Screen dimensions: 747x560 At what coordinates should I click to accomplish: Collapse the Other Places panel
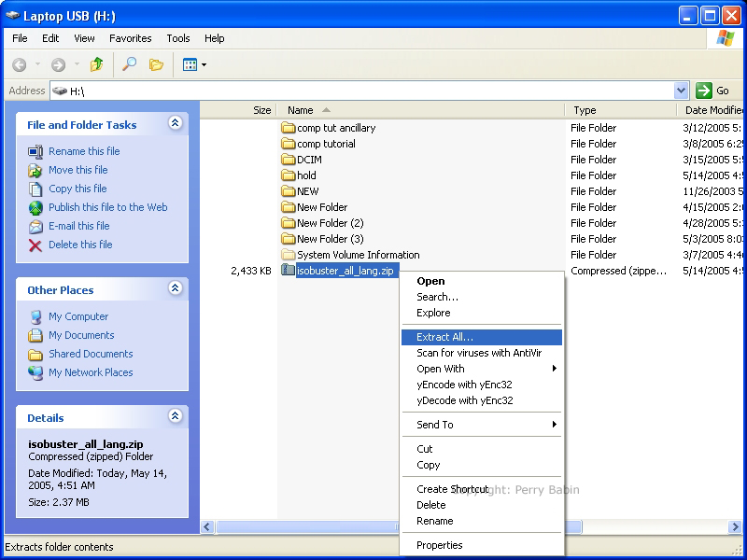coord(175,288)
